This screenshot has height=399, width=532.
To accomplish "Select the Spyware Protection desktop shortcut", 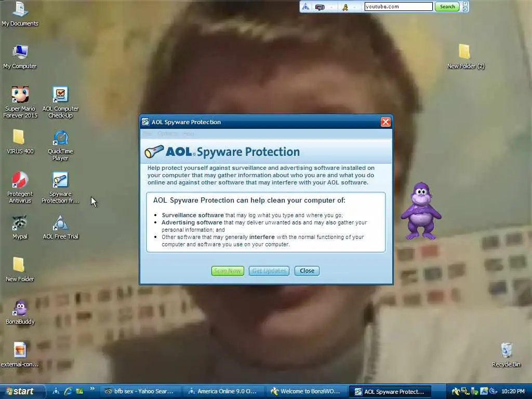I will pos(60,187).
